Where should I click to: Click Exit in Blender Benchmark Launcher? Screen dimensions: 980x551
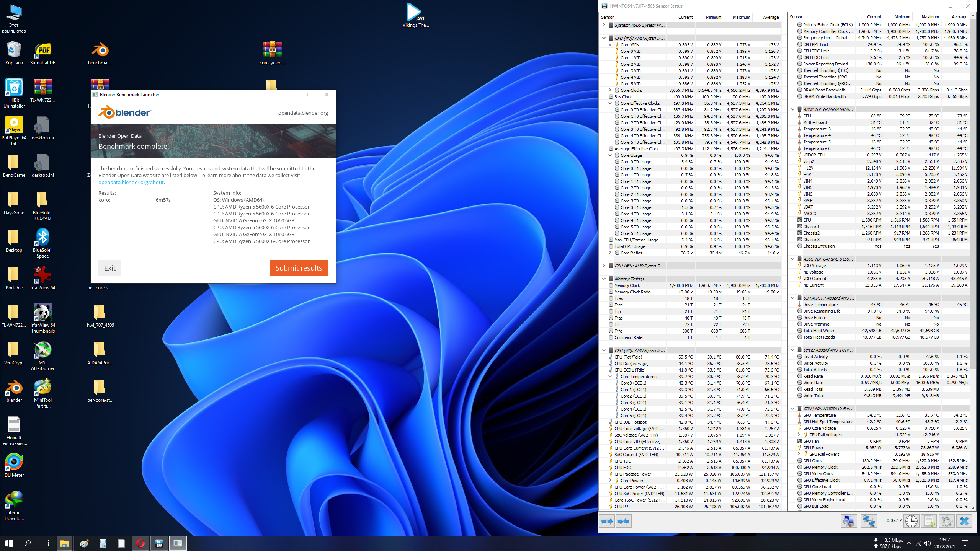pos(109,268)
